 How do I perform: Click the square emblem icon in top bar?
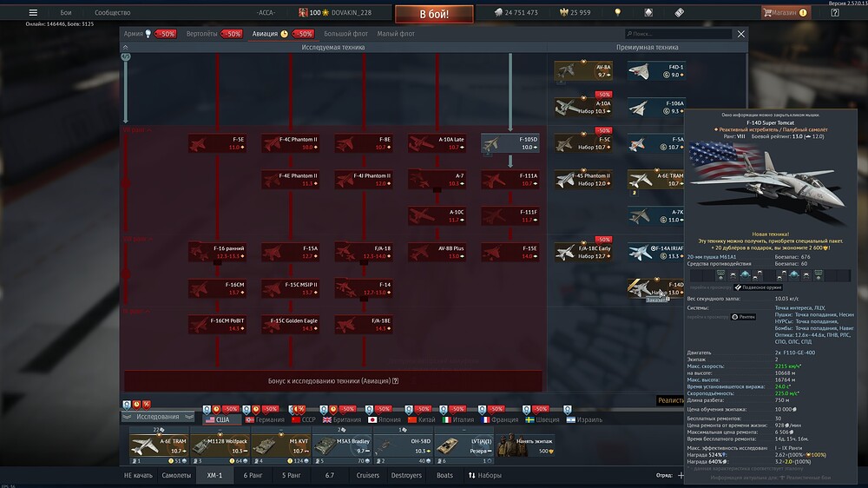(648, 12)
